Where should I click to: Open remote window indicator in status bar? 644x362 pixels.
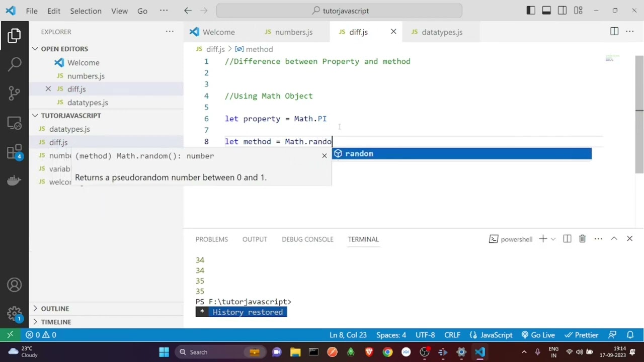tap(10, 335)
